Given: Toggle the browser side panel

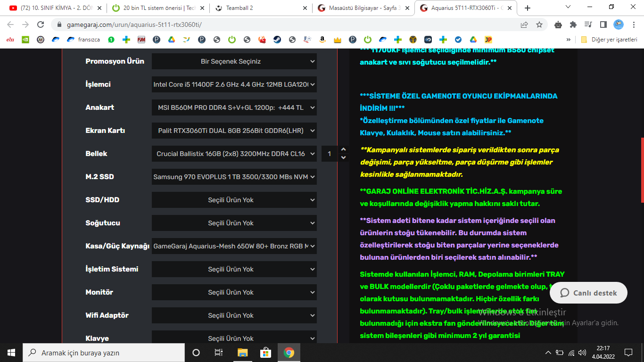Looking at the screenshot, I should pyautogui.click(x=603, y=25).
